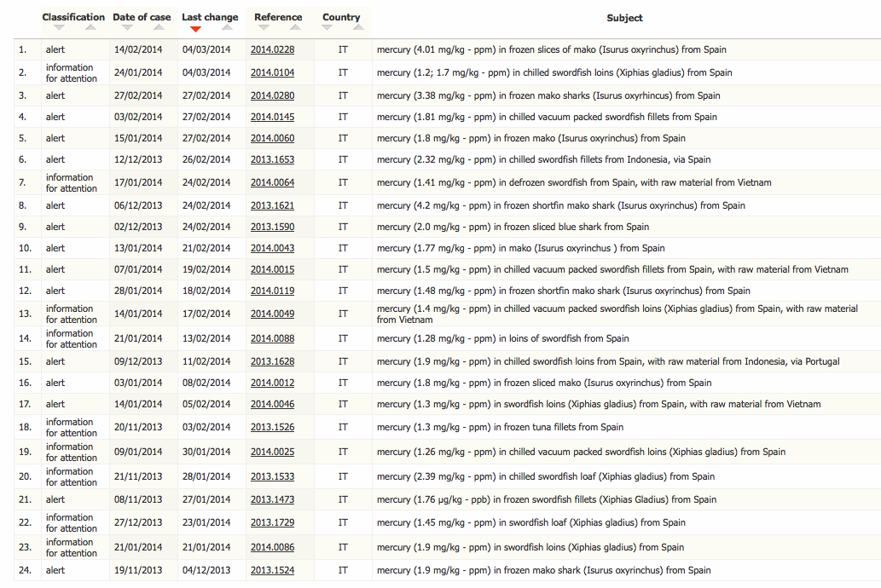Open reference 2013.1653 link
Image resolution: width=881 pixels, height=588 pixels.
[x=272, y=159]
